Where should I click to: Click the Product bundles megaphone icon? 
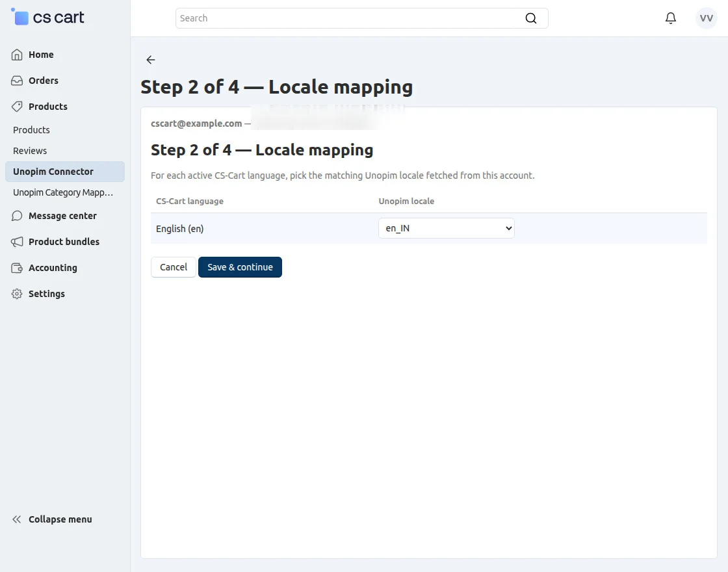(17, 242)
